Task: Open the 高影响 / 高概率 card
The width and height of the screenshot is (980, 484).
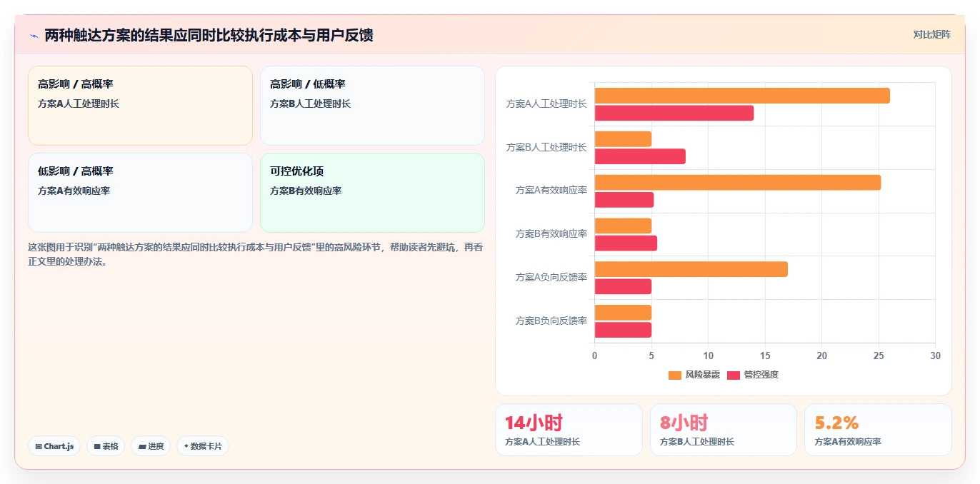Action: pos(140,106)
